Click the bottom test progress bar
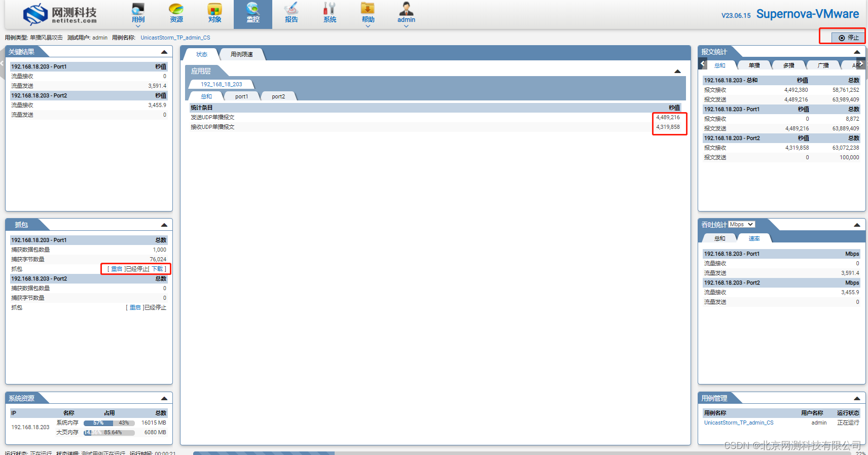This screenshot has height=455, width=868. point(522,453)
